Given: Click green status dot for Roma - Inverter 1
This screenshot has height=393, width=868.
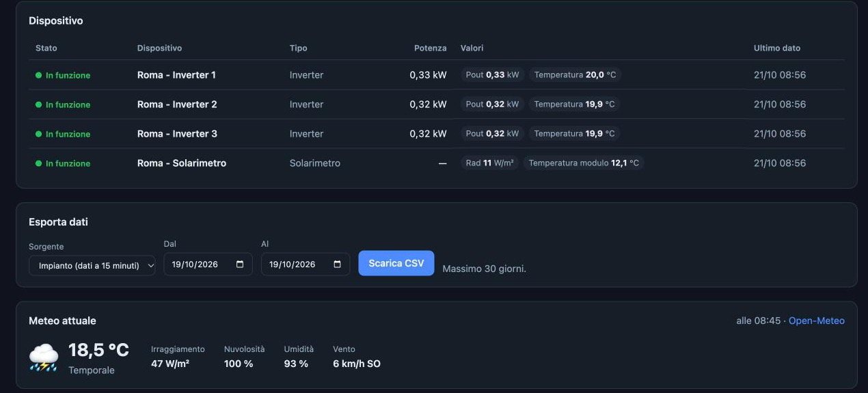Looking at the screenshot, I should coord(39,75).
